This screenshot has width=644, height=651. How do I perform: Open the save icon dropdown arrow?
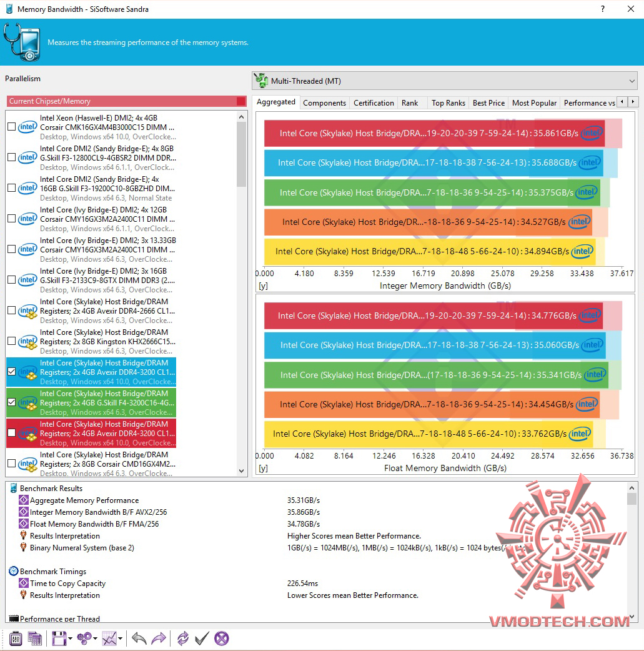pyautogui.click(x=70, y=639)
